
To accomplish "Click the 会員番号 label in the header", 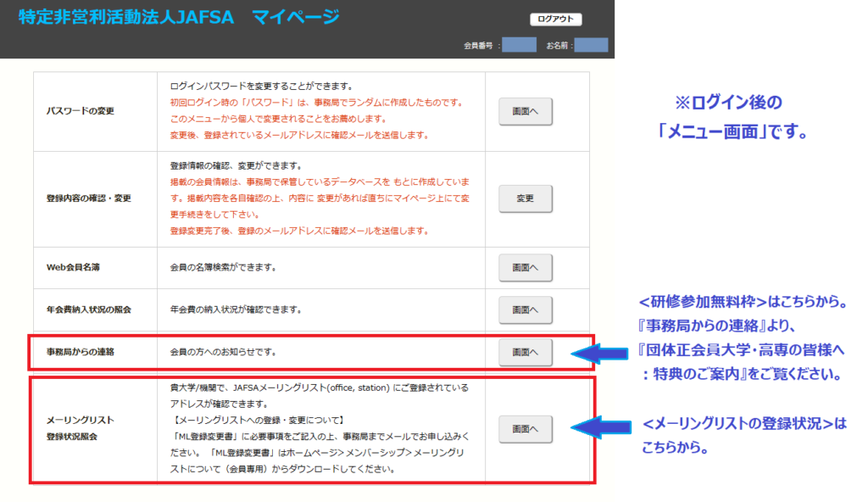I will click(x=478, y=46).
